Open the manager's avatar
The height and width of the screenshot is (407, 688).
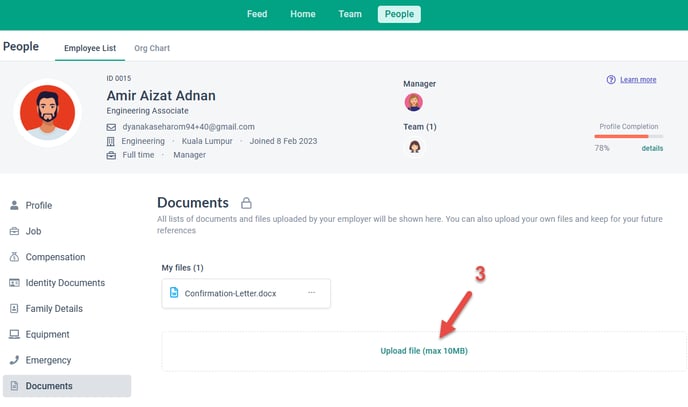point(413,102)
